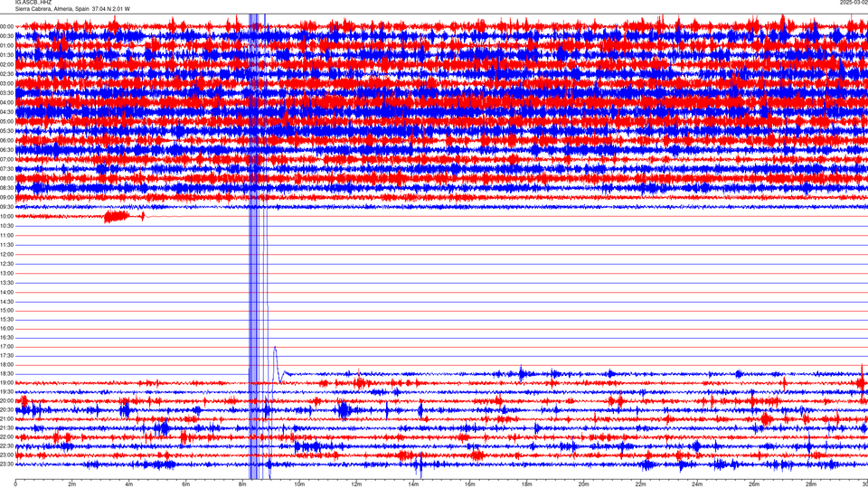Select the 00:30 trace time label

[6, 36]
